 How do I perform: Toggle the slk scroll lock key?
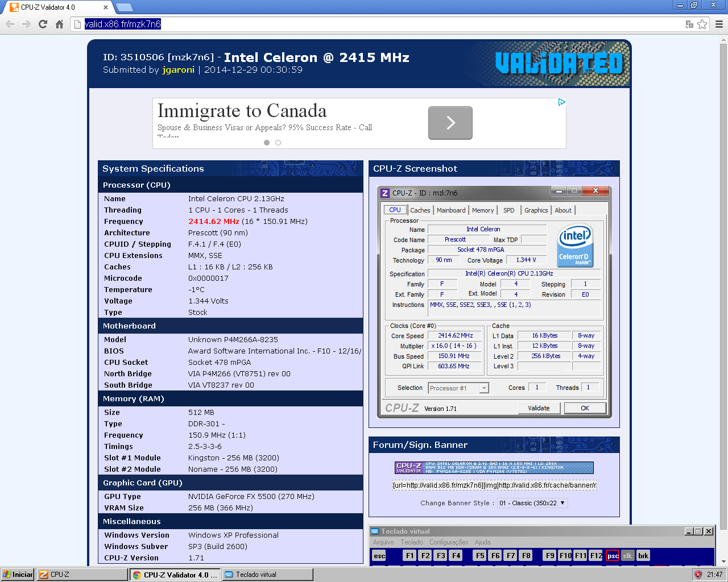627,556
